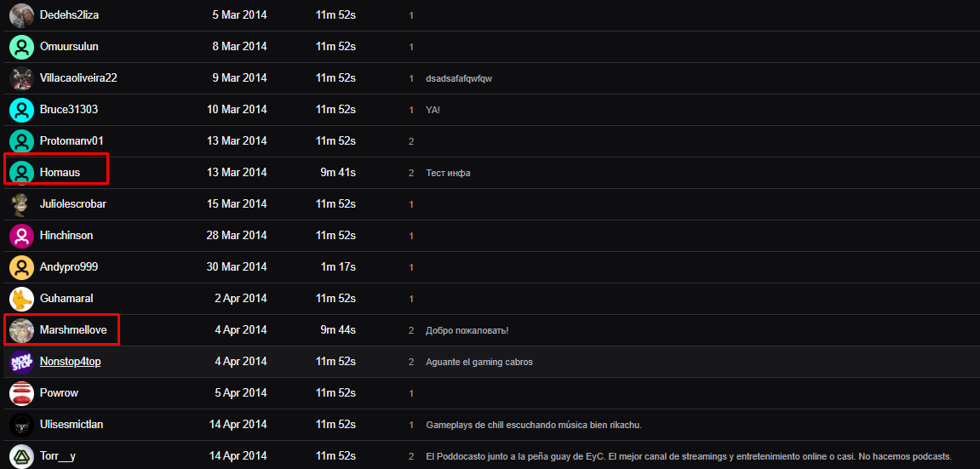Click Omuursulun's default green avatar icon
Screen dimensions: 980x469
coord(22,47)
